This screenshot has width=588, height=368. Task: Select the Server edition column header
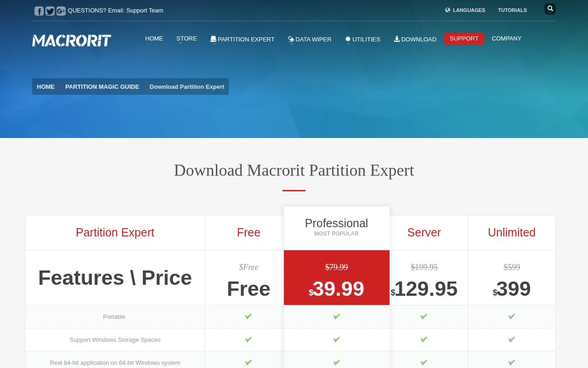(x=424, y=233)
